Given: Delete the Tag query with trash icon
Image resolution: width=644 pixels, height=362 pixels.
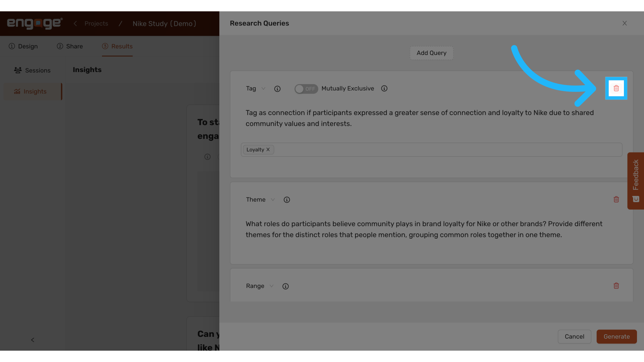Looking at the screenshot, I should pos(616,88).
